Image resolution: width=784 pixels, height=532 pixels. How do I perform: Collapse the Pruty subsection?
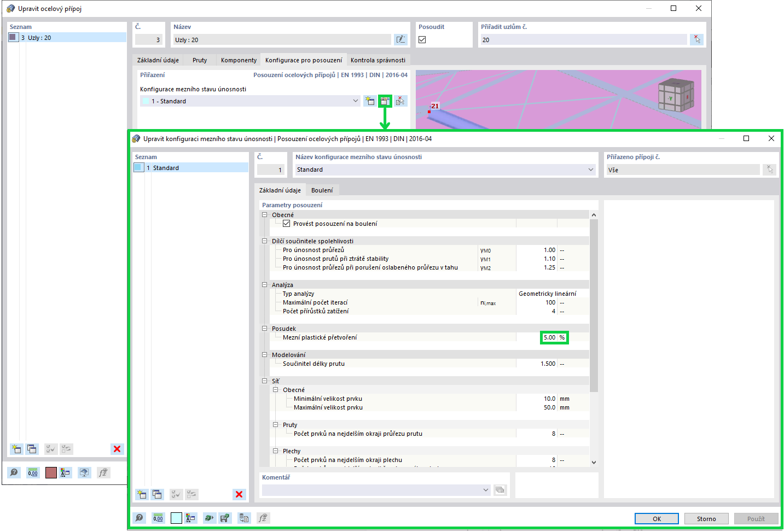276,425
